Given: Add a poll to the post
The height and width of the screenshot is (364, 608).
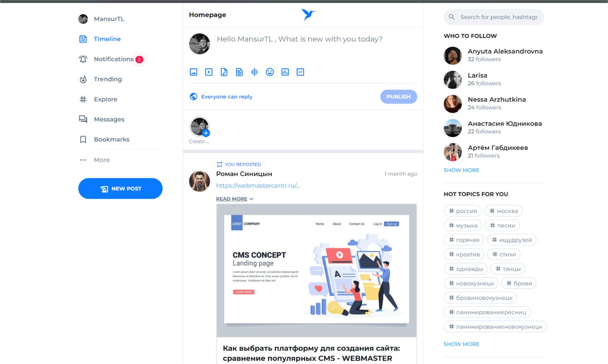Looking at the screenshot, I should tap(285, 72).
